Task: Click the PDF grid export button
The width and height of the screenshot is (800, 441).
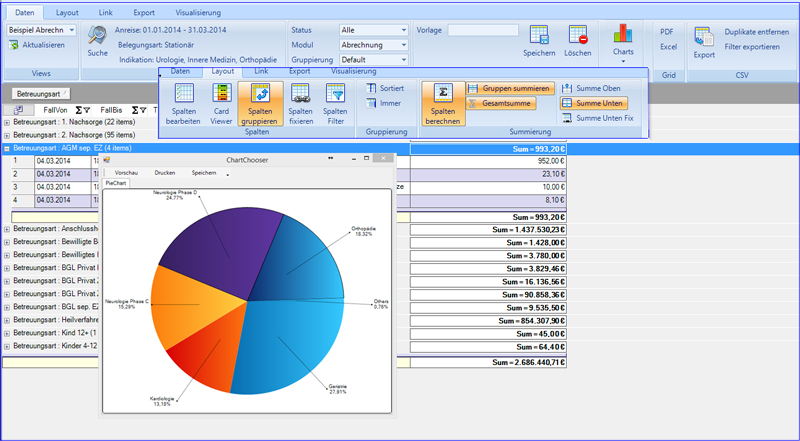Action: tap(666, 32)
